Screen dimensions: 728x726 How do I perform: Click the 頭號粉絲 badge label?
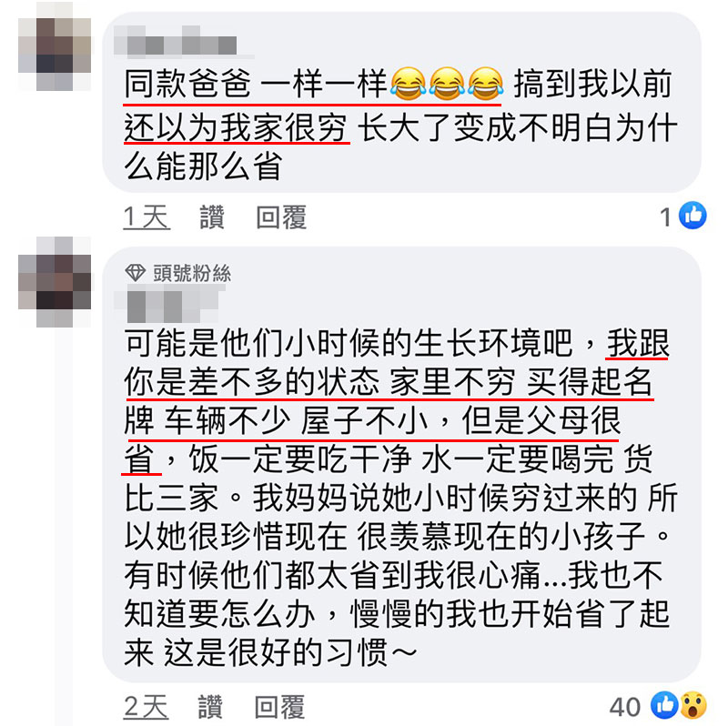click(x=192, y=273)
